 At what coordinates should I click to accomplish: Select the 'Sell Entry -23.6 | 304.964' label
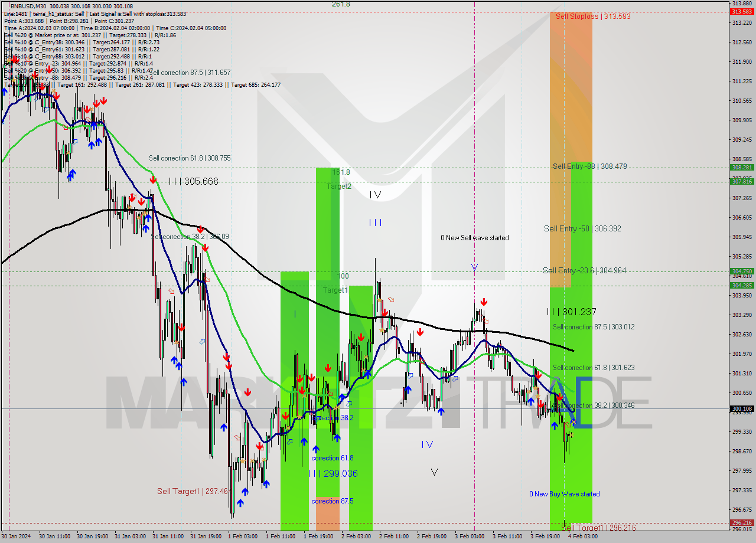pos(585,270)
